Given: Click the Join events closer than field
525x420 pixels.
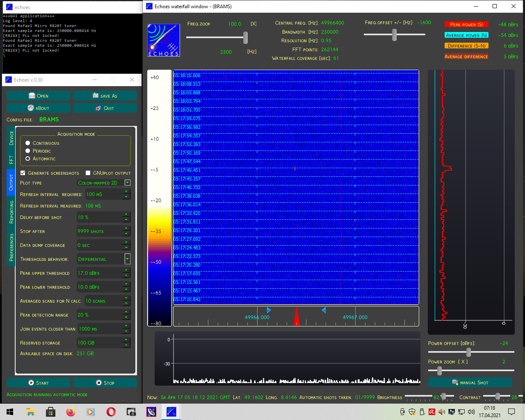Looking at the screenshot, I should pos(104,329).
